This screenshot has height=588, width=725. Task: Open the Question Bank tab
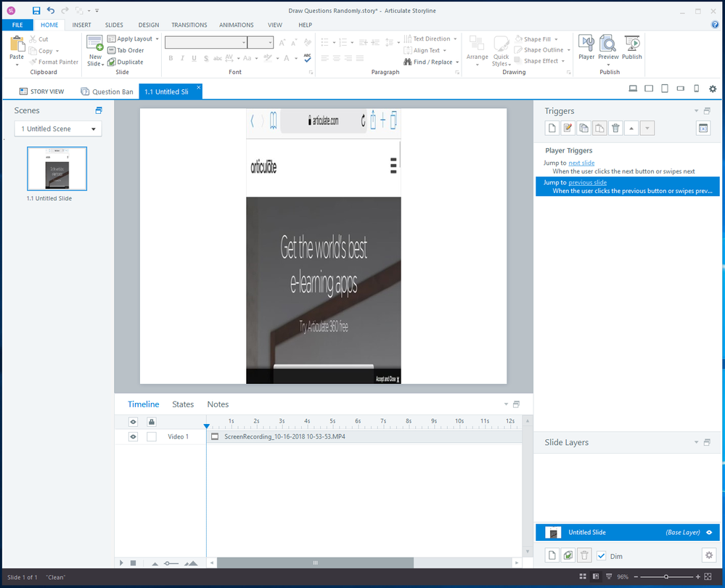[107, 91]
